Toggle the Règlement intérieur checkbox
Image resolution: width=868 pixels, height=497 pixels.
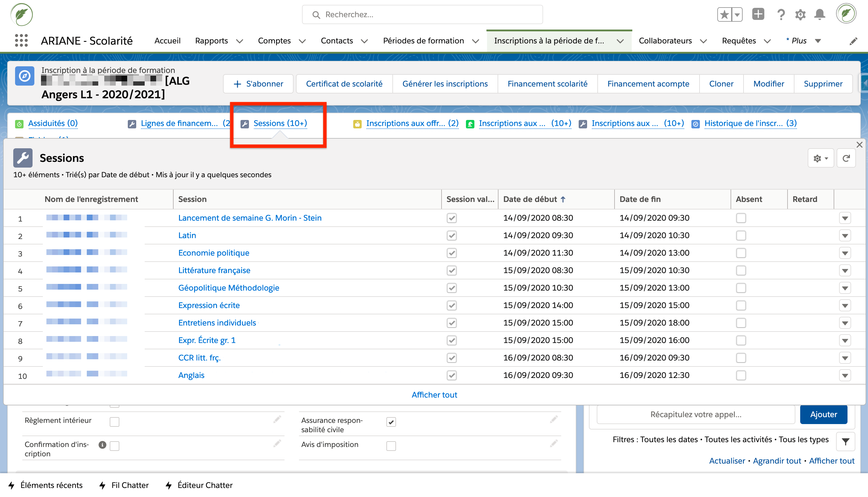click(x=114, y=422)
